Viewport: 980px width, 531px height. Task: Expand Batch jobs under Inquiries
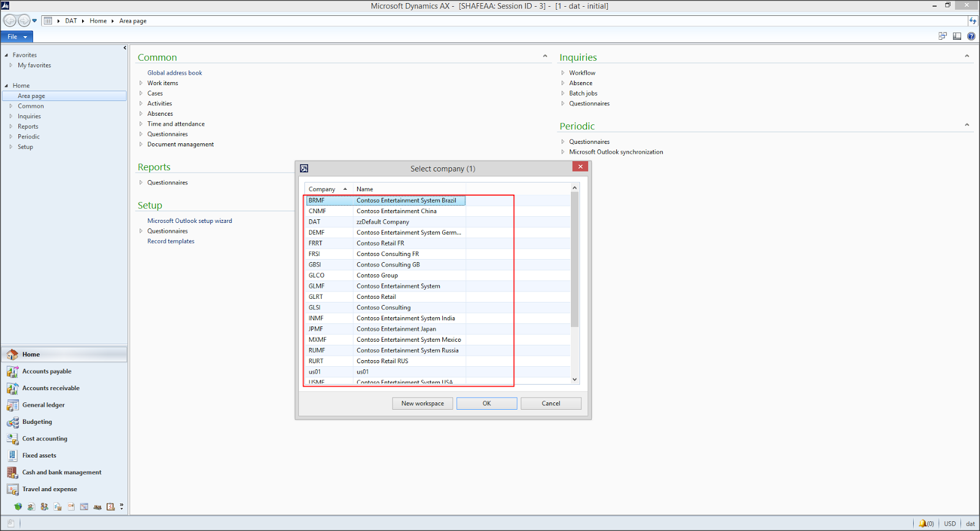[563, 93]
